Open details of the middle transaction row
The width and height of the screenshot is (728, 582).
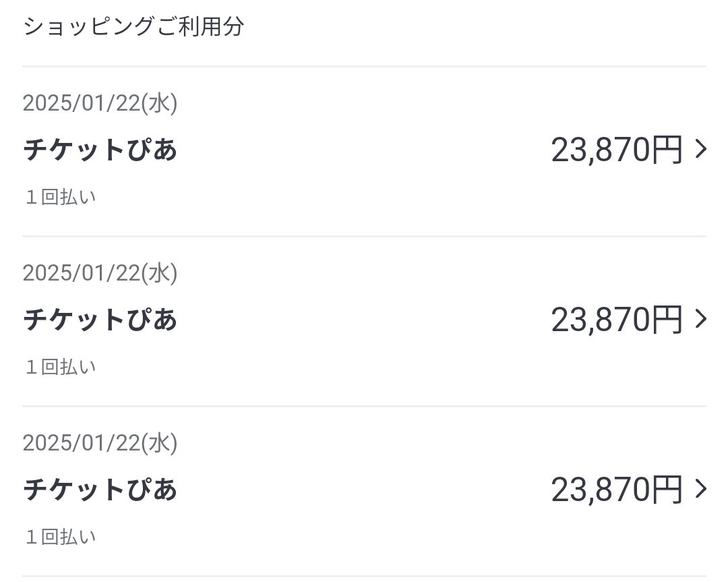pyautogui.click(x=364, y=321)
